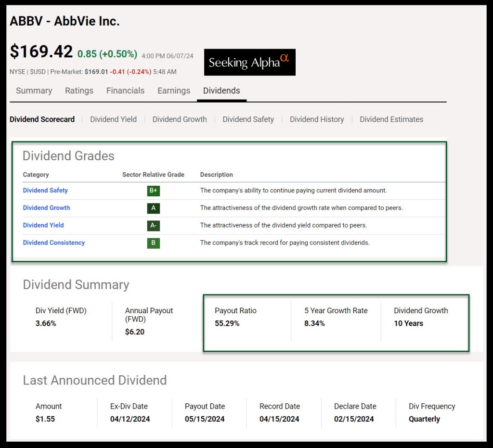
Task: View the Dividend Safety sub-tab
Action: tap(248, 119)
